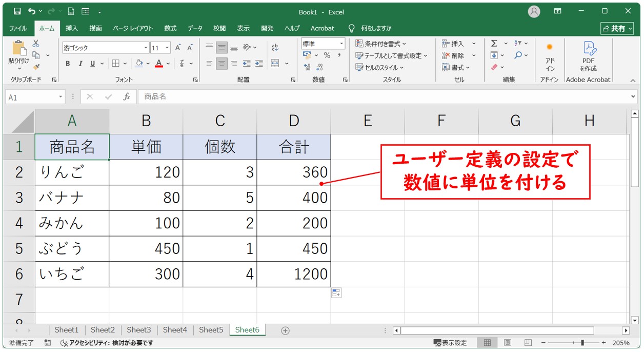Open the 挿入 ribbon tab
The height and width of the screenshot is (352, 644).
pos(72,28)
